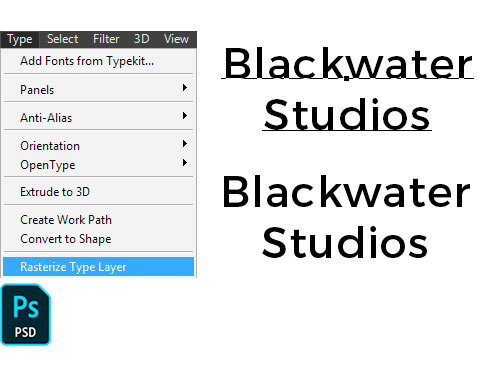491x377 pixels.
Task: Click the underlined Studios text
Action: click(347, 114)
